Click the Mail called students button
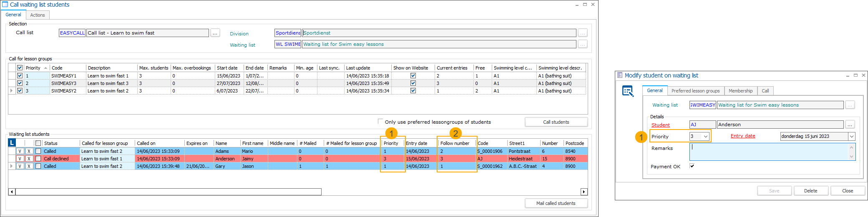868x217 pixels. 556,203
